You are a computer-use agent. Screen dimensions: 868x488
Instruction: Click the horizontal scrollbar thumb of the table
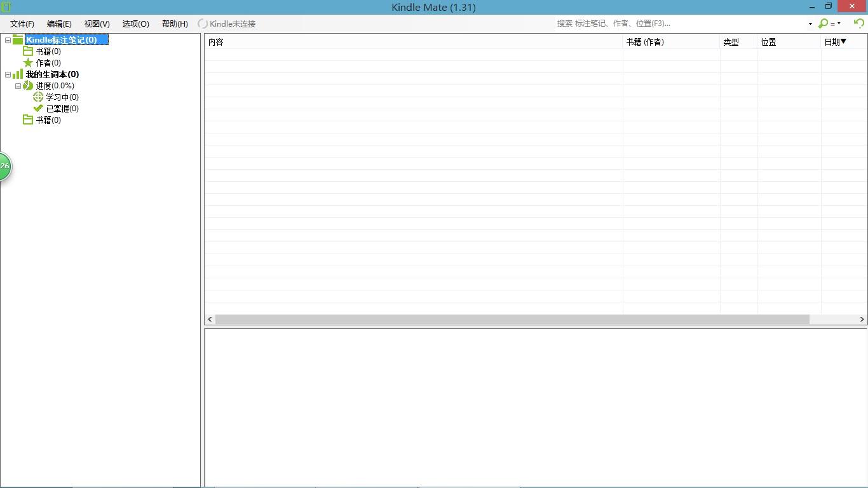(512, 319)
